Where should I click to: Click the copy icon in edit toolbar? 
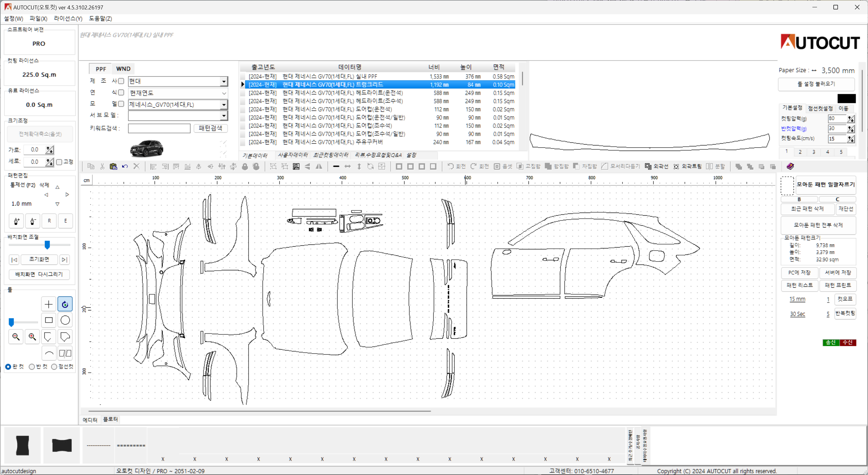(91, 166)
